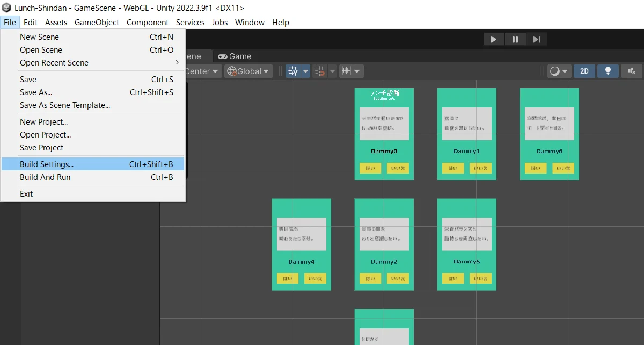Choose New Scene from File menu
Image resolution: width=644 pixels, height=345 pixels.
point(93,37)
